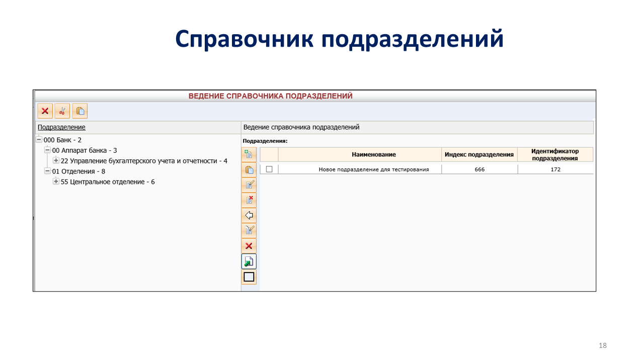Collapse the 00 Аппарат банка node
The width and height of the screenshot is (644, 362).
pyautogui.click(x=48, y=150)
